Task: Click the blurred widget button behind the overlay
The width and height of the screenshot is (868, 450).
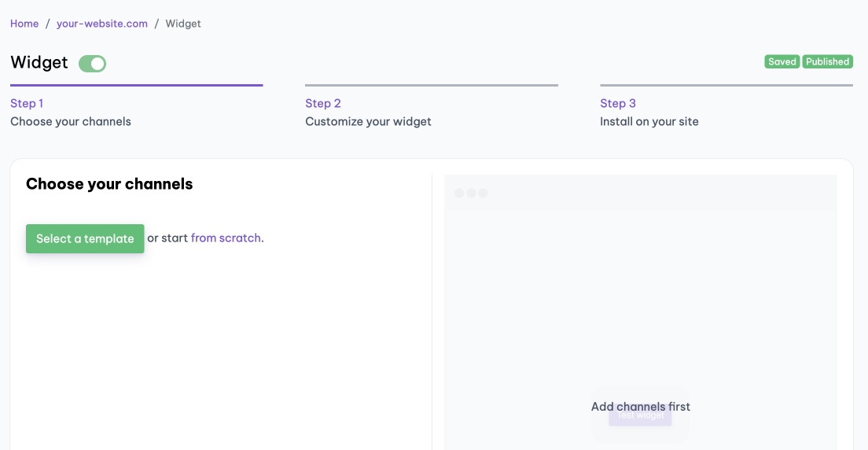Action: [640, 418]
